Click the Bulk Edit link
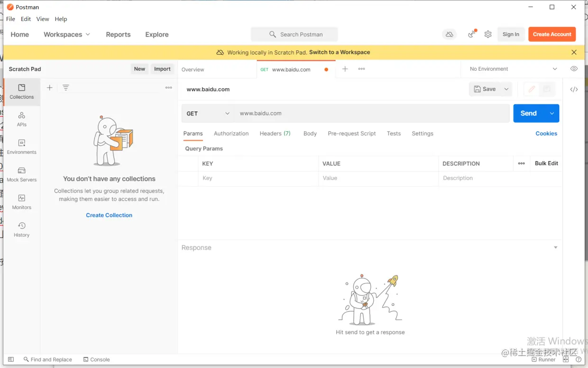 click(x=546, y=163)
